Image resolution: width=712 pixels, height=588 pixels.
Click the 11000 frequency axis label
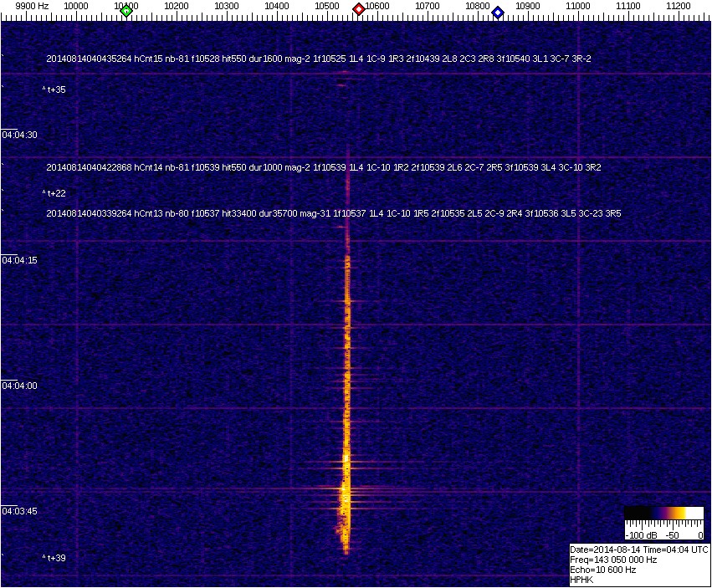click(x=578, y=6)
